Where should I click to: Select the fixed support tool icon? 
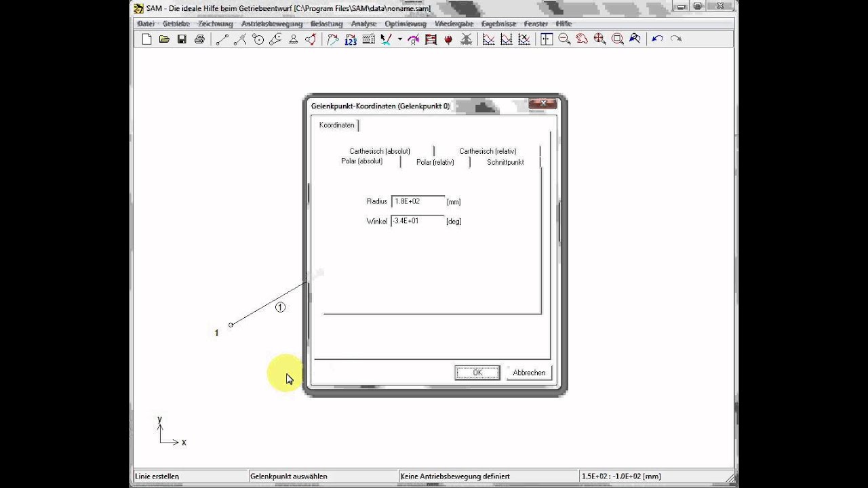[x=293, y=39]
